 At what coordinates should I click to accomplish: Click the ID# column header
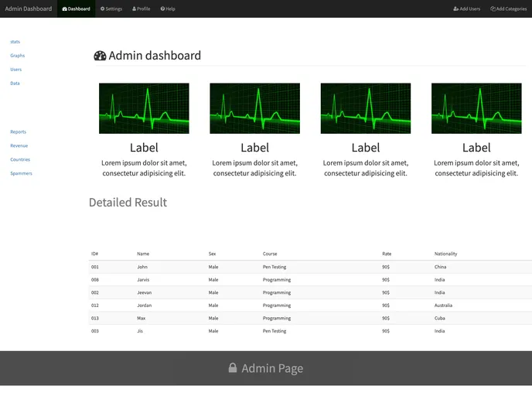[94, 254]
